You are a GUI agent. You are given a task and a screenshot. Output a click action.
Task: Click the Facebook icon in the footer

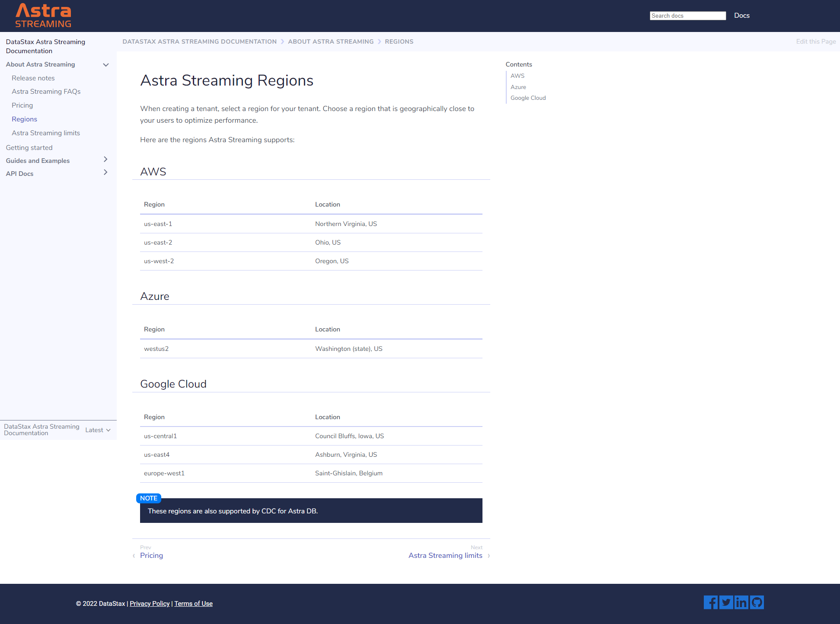point(710,602)
